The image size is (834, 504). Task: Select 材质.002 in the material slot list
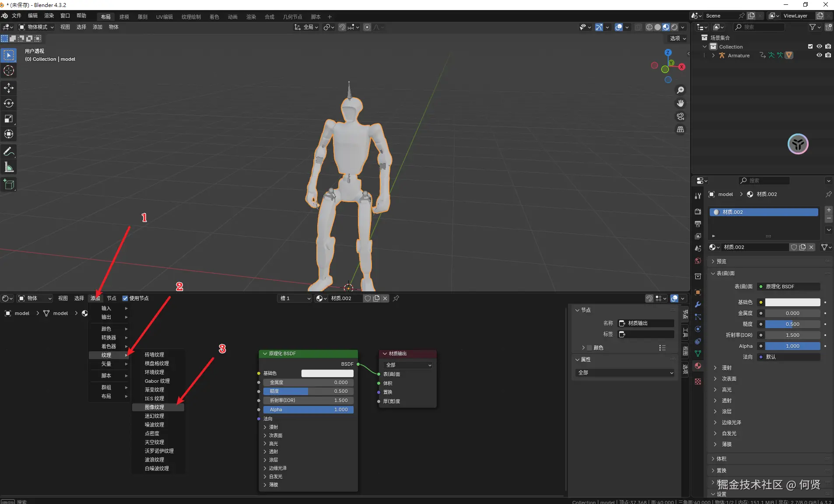click(763, 212)
